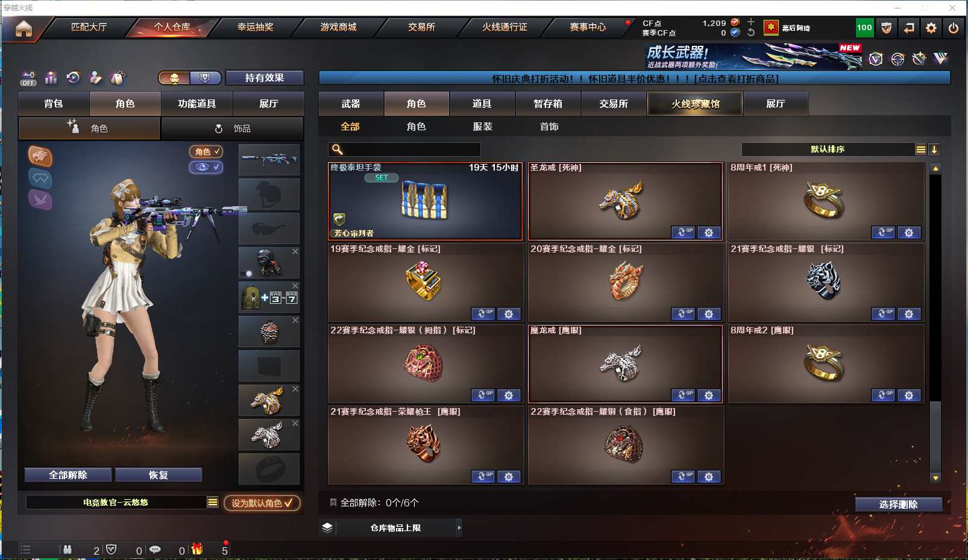
Task: Click the item list vertical scrollbar
Action: [x=935, y=323]
